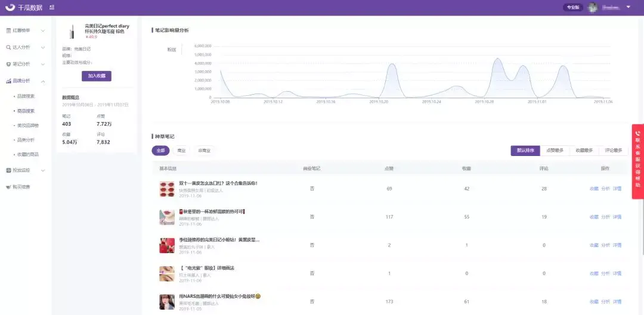Sort notes by 点赞最多 tab
Image resolution: width=644 pixels, height=315 pixels.
[x=555, y=151]
